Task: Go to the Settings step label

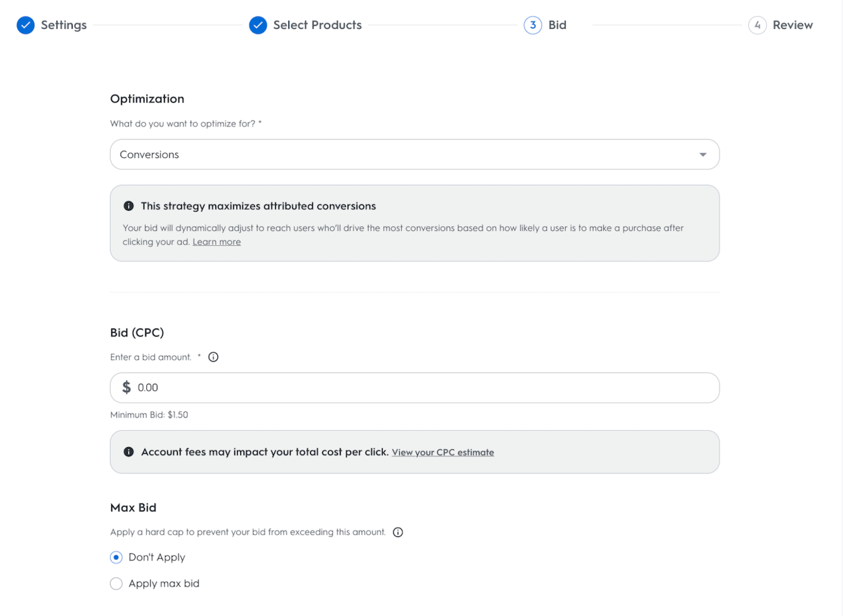Action: coord(64,25)
